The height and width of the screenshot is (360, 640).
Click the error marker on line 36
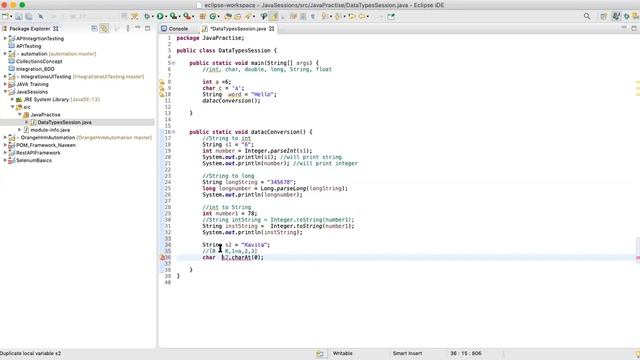click(x=162, y=258)
